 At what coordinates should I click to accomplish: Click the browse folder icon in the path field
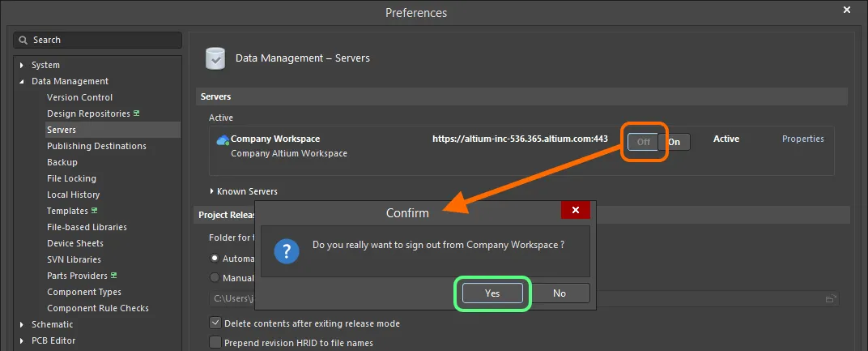[x=830, y=298]
